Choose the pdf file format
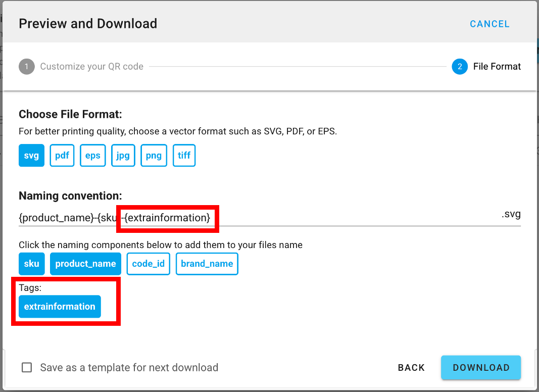 [x=62, y=156]
